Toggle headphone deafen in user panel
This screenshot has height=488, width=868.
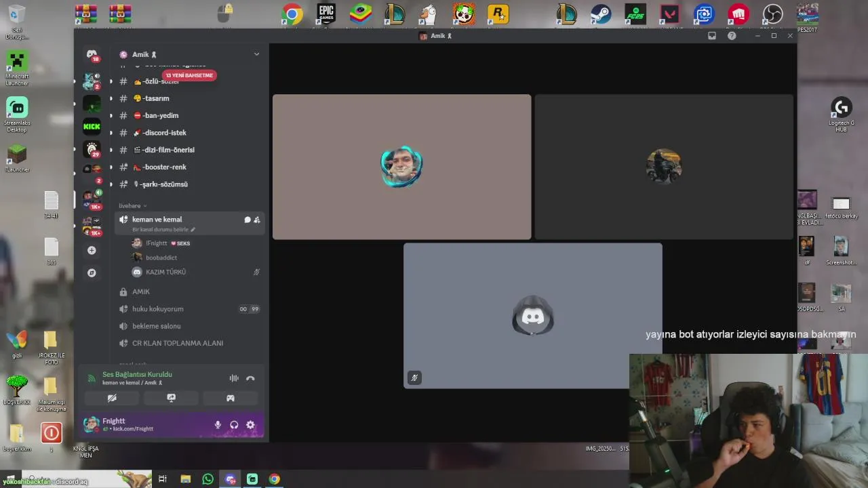(x=234, y=425)
